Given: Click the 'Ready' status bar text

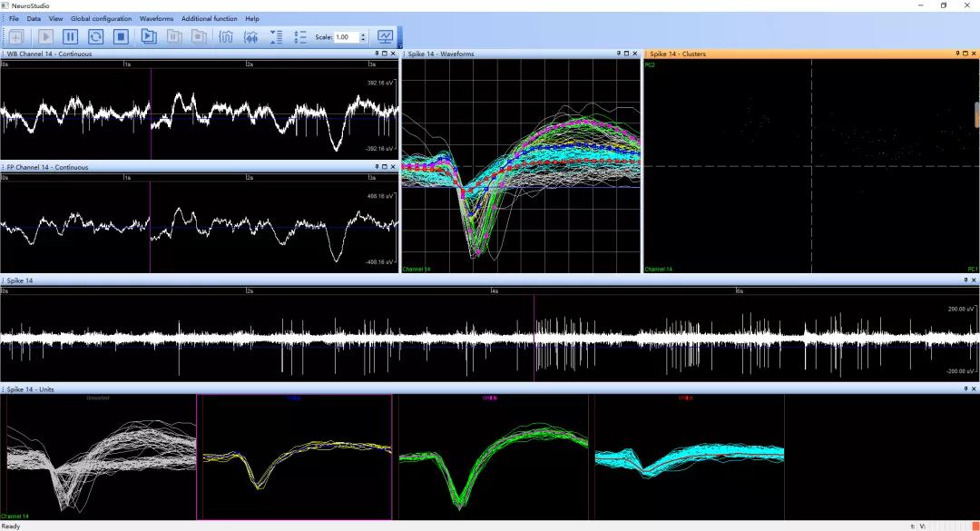Looking at the screenshot, I should coord(11,526).
